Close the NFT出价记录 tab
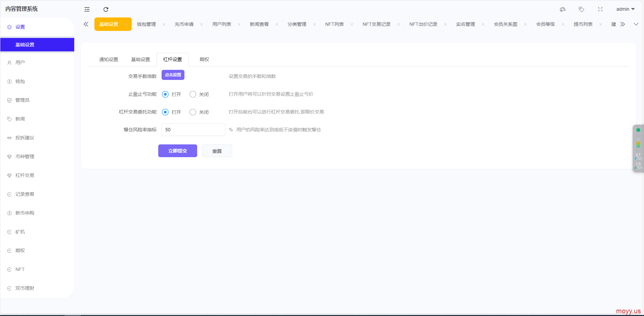644x316 pixels. [445, 24]
